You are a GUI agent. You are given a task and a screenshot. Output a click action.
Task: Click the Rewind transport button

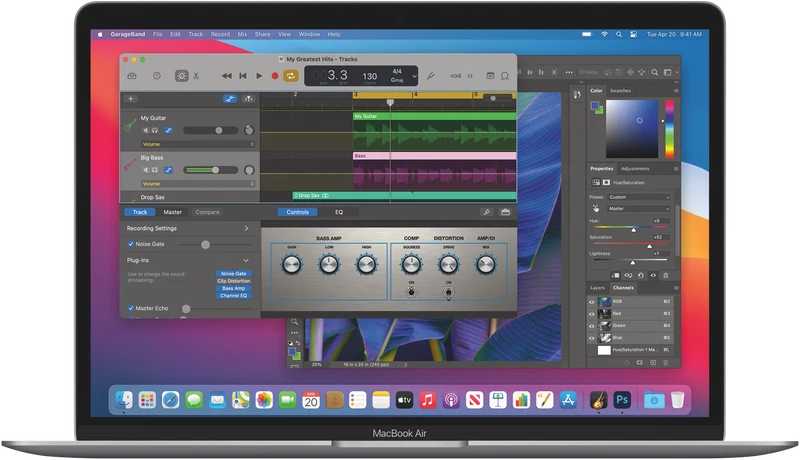(x=227, y=76)
